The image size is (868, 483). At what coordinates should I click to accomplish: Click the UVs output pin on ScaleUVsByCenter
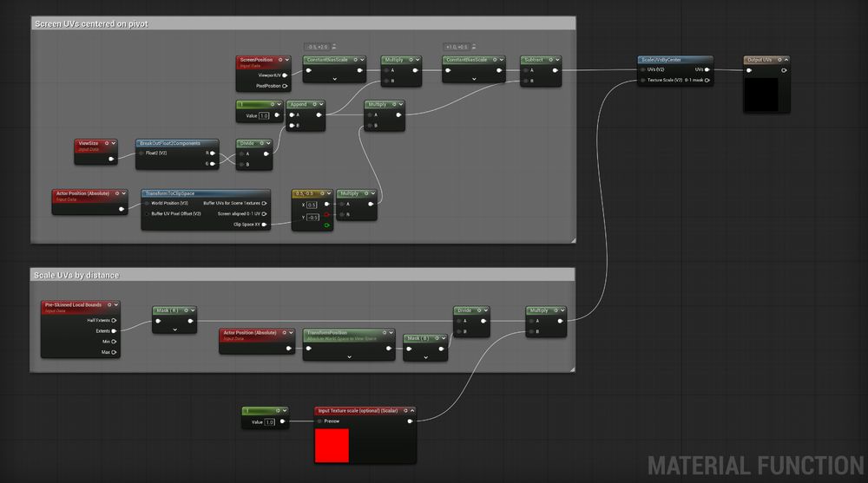[707, 69]
